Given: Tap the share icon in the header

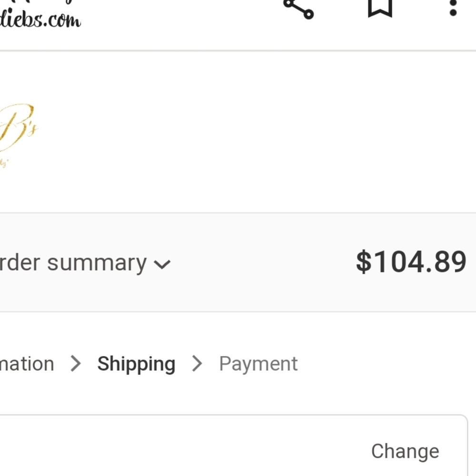Looking at the screenshot, I should (x=298, y=9).
